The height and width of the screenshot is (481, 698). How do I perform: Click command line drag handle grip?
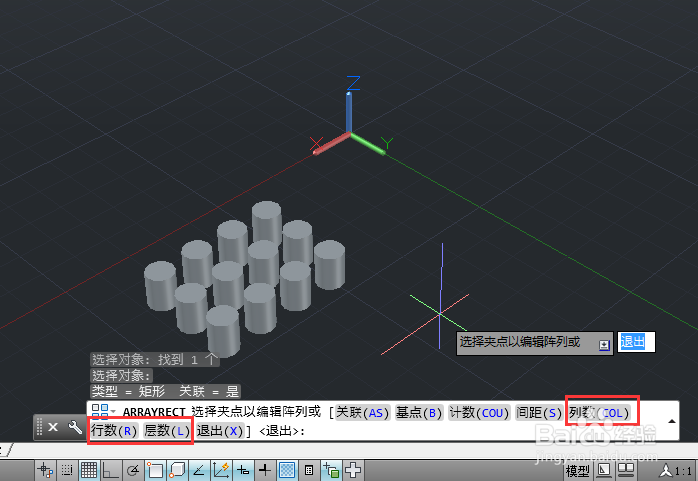[x=39, y=427]
